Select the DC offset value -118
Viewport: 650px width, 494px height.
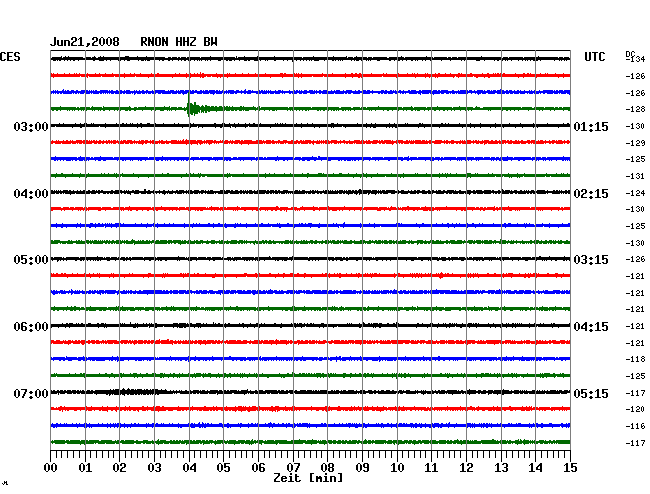(635, 359)
